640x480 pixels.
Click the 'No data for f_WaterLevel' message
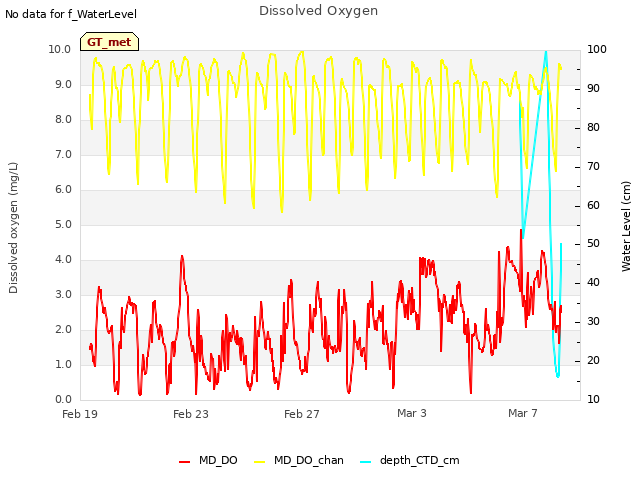[71, 14]
